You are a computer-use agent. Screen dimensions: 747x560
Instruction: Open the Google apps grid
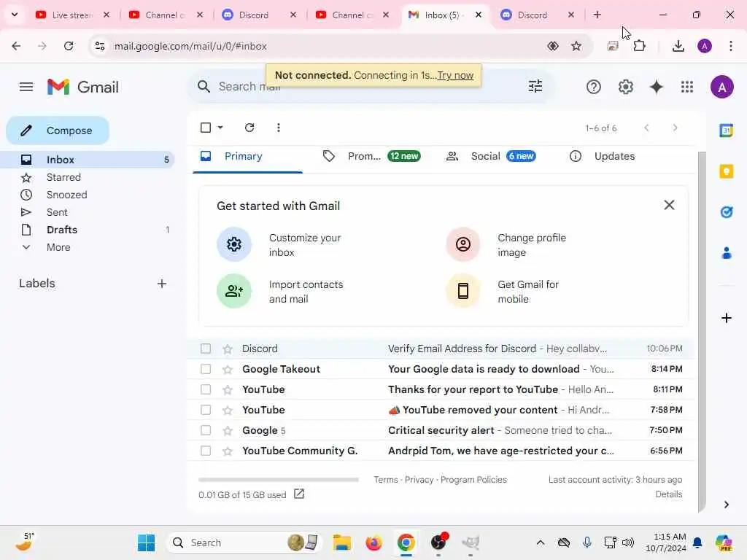[687, 87]
